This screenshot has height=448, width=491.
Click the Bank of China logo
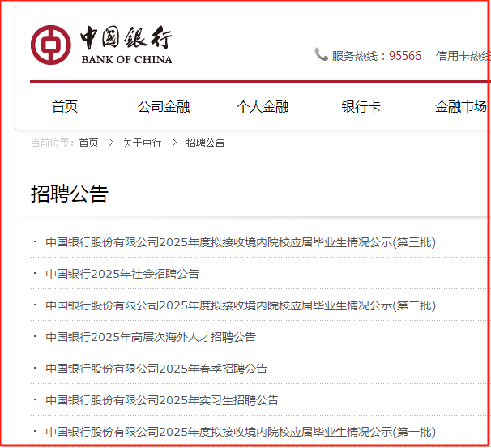(x=101, y=45)
